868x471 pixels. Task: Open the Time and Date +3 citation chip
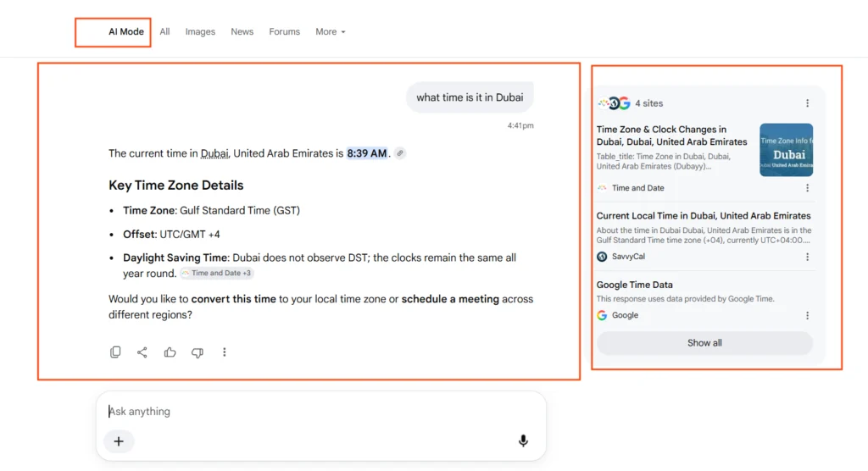click(217, 273)
